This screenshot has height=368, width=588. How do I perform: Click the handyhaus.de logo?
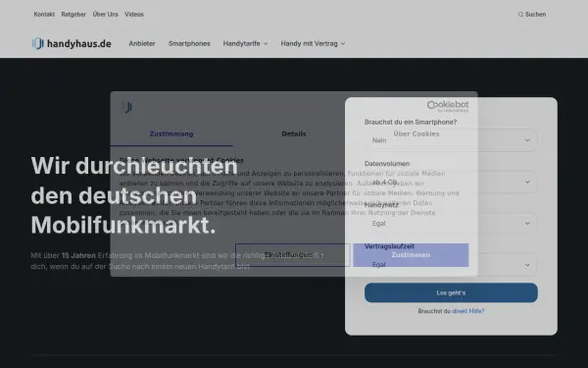pyautogui.click(x=72, y=43)
